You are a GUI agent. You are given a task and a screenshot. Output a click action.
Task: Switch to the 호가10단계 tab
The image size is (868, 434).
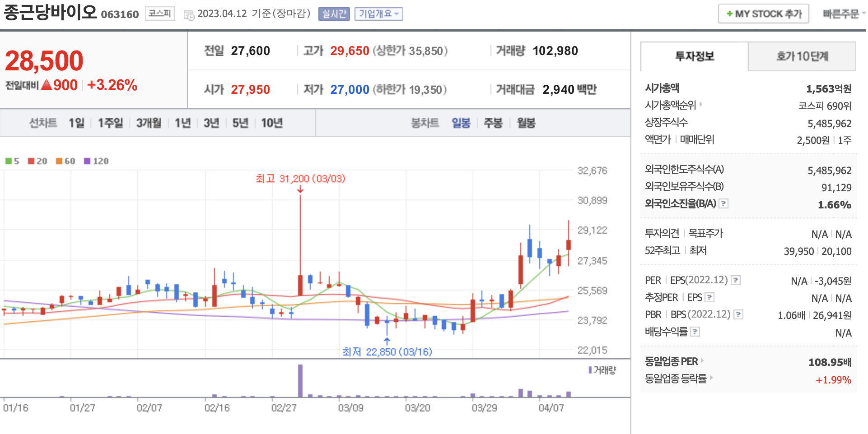click(x=802, y=56)
